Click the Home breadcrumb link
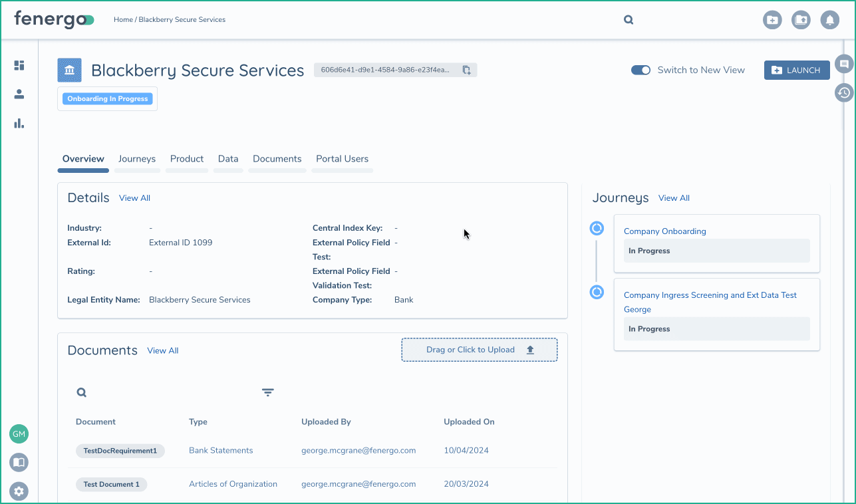Viewport: 856px width, 504px height. [123, 20]
